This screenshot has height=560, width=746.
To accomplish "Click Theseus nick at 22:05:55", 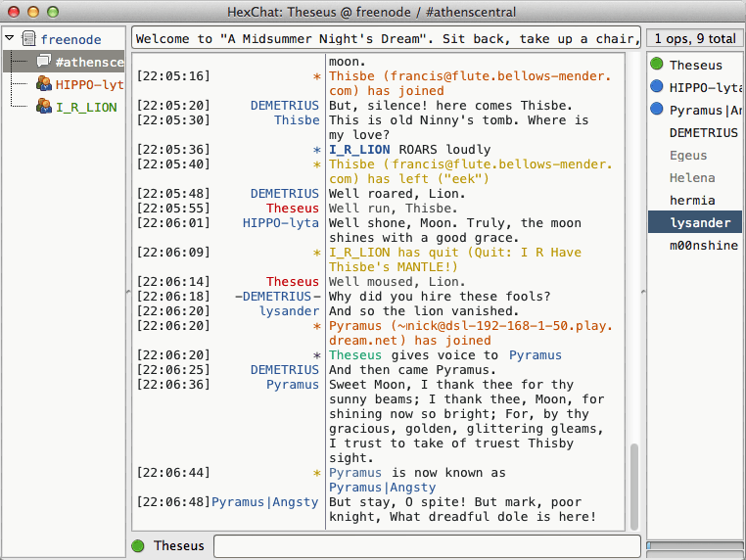I will coord(292,208).
